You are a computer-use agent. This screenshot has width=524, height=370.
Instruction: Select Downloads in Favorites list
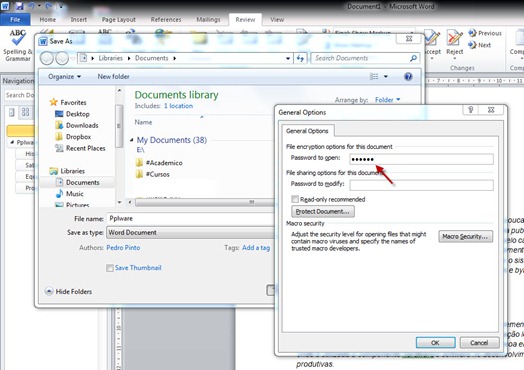coord(82,125)
